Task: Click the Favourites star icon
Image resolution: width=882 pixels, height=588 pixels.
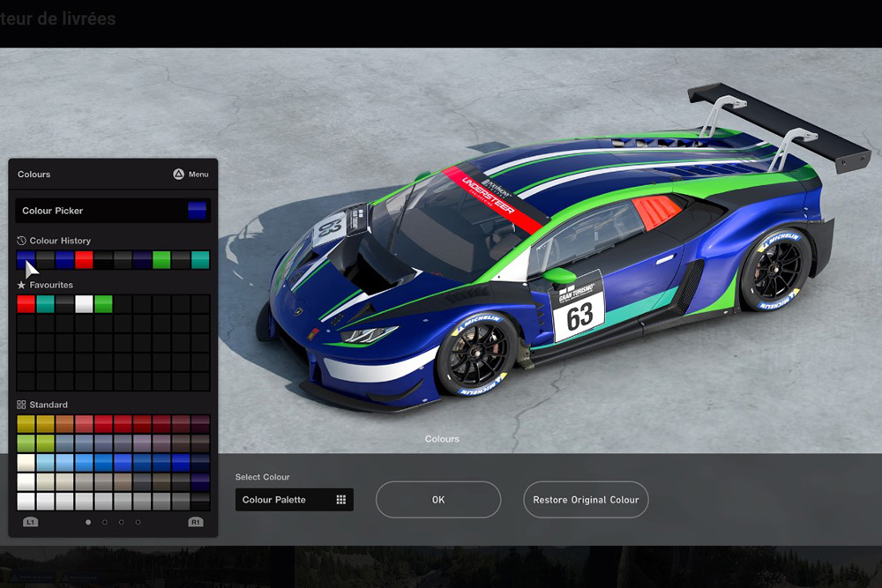Action: point(21,285)
